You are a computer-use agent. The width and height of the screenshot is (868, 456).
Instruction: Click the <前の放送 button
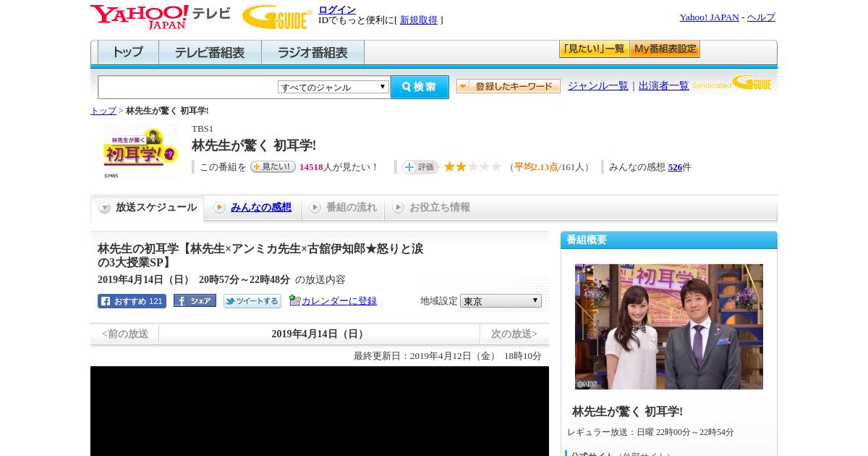click(x=125, y=334)
